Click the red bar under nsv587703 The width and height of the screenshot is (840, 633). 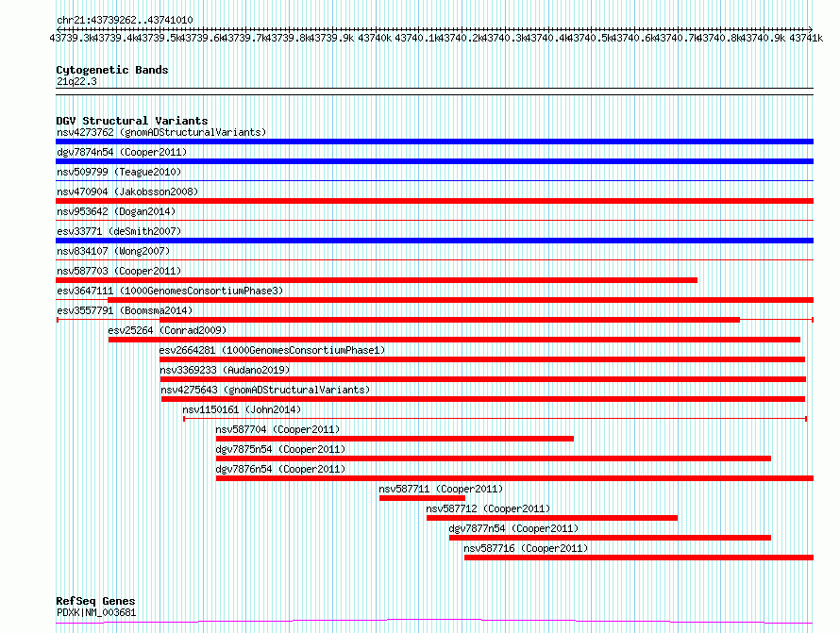(377, 280)
